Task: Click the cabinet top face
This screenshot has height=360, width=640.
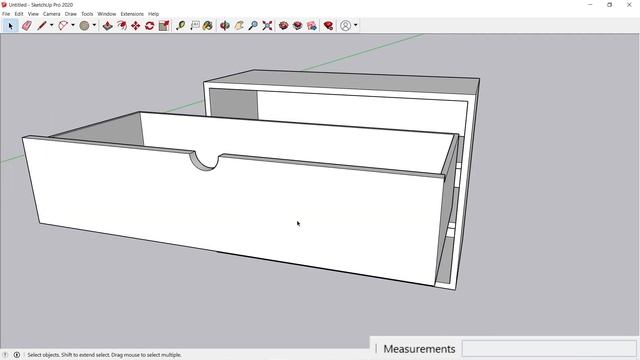Action: (359, 82)
